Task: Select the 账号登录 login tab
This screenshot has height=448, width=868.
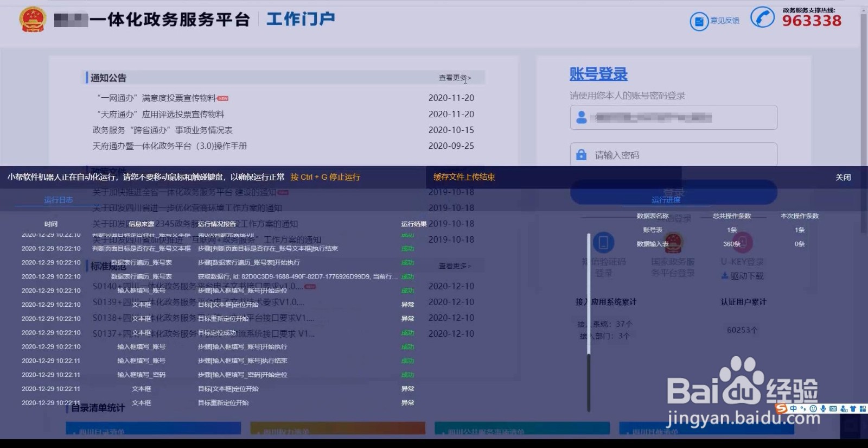Action: 598,74
